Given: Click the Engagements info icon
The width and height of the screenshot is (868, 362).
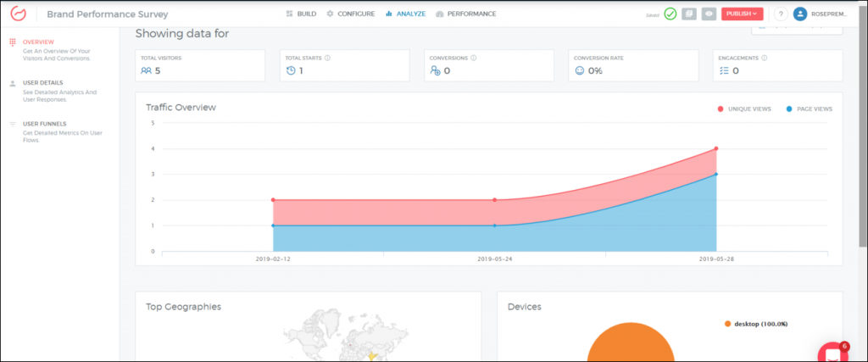Looking at the screenshot, I should click(765, 58).
